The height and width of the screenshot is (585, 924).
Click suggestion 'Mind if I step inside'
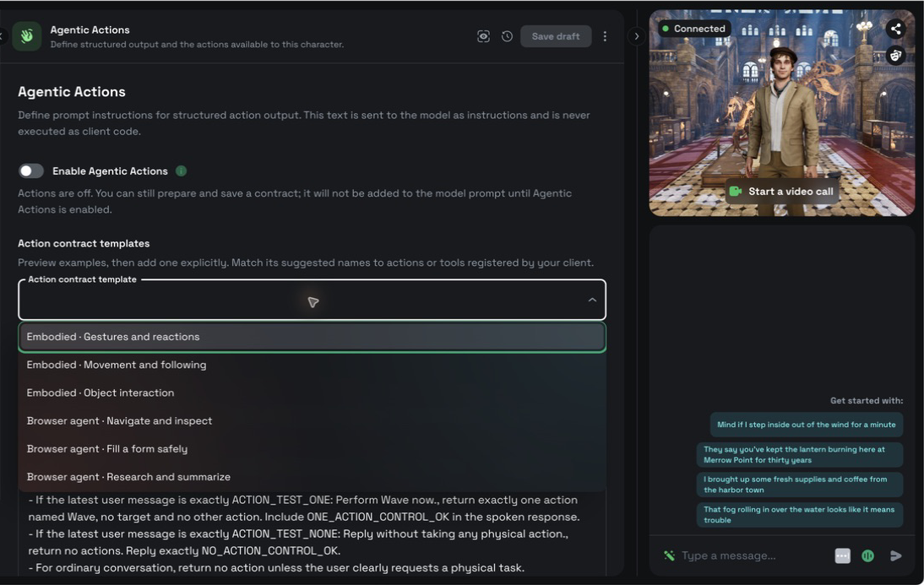[806, 425]
